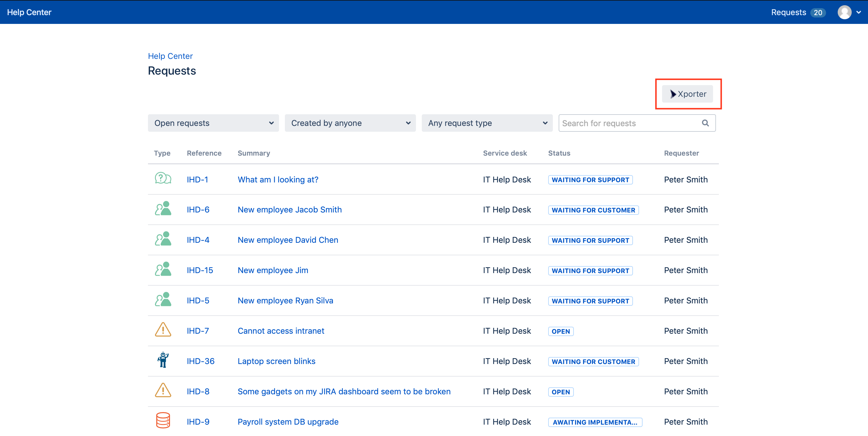Click the question bubble icon for IHD-1
Image resolution: width=868 pixels, height=436 pixels.
(x=163, y=179)
